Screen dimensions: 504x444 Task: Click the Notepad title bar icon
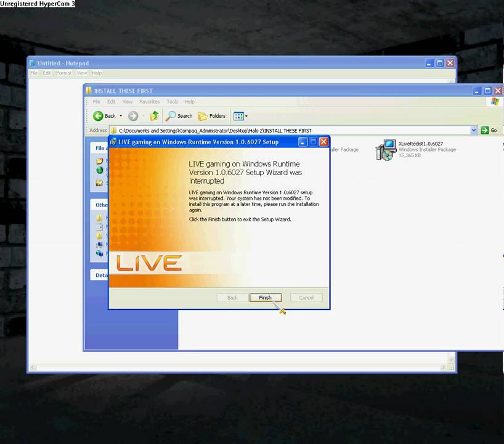[x=32, y=63]
